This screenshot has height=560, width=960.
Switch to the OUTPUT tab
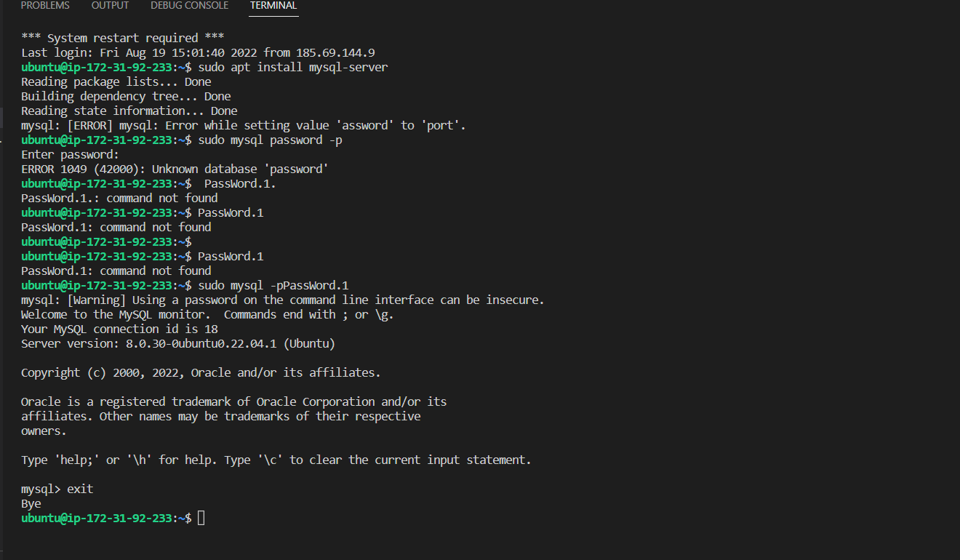(110, 6)
